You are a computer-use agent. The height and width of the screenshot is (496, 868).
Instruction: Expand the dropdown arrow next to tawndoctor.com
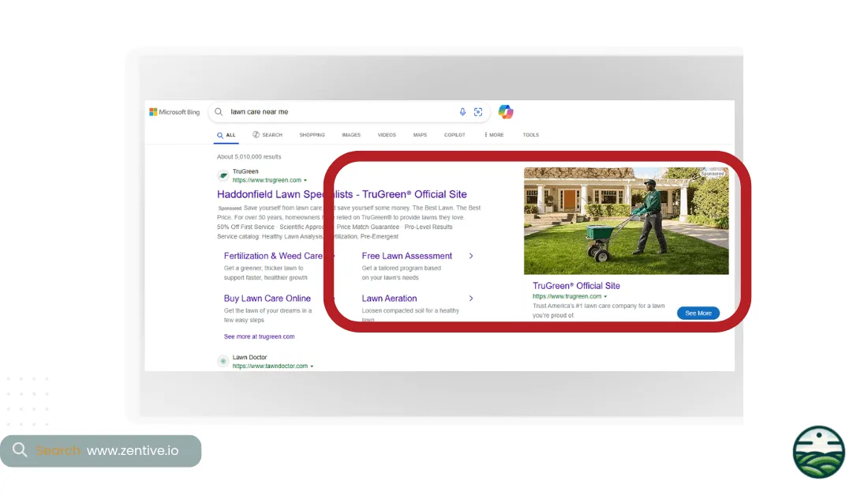[x=313, y=366]
